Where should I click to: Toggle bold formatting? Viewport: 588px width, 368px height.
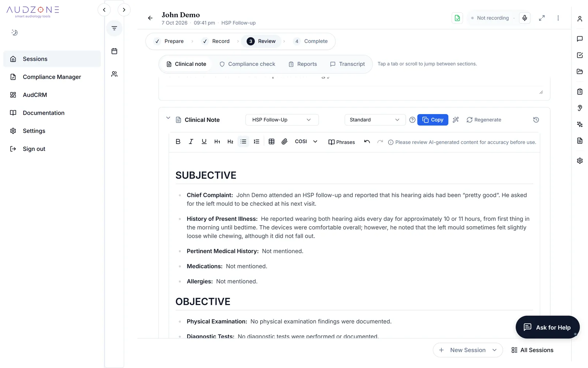pos(178,142)
